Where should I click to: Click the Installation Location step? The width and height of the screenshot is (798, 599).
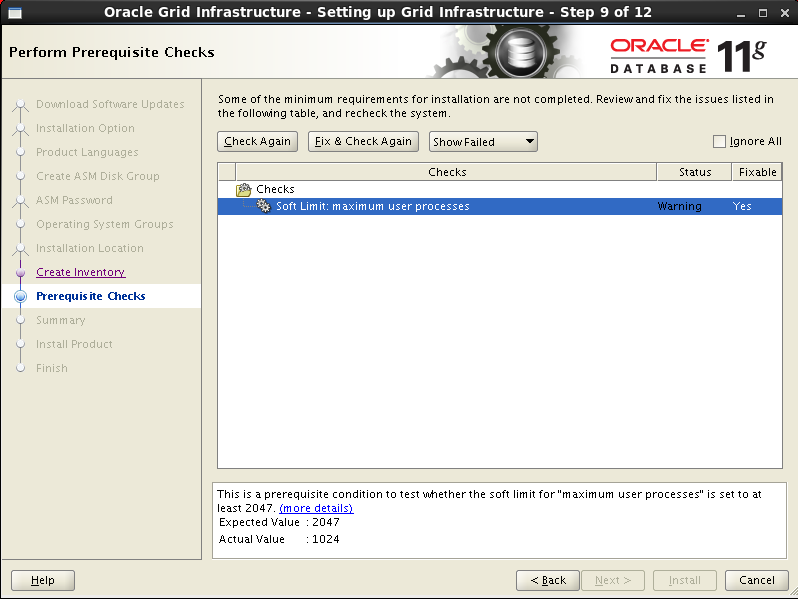tap(90, 248)
